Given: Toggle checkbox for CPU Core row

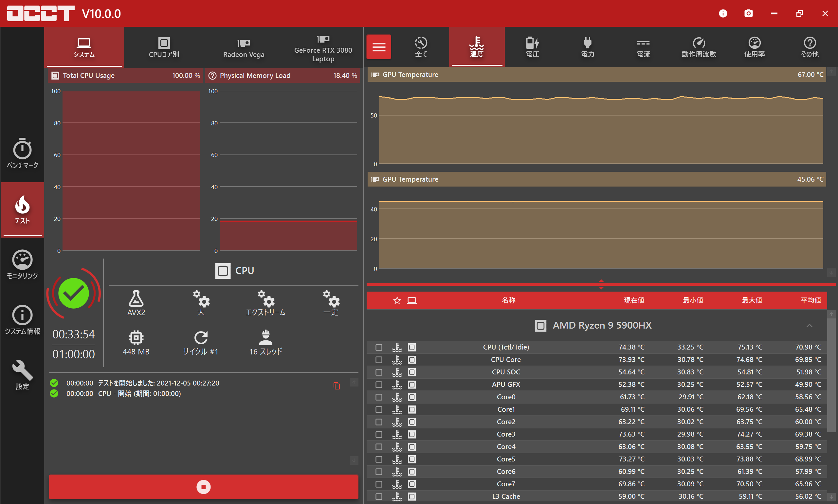Looking at the screenshot, I should pyautogui.click(x=379, y=359).
